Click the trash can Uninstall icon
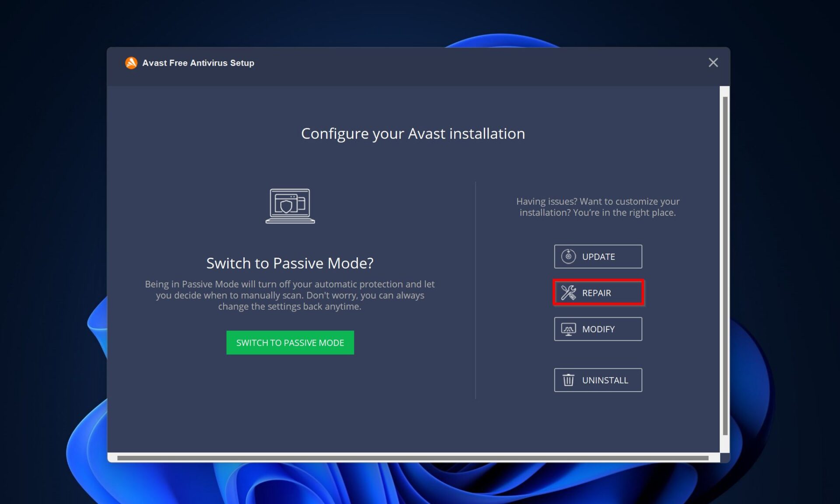 (568, 380)
